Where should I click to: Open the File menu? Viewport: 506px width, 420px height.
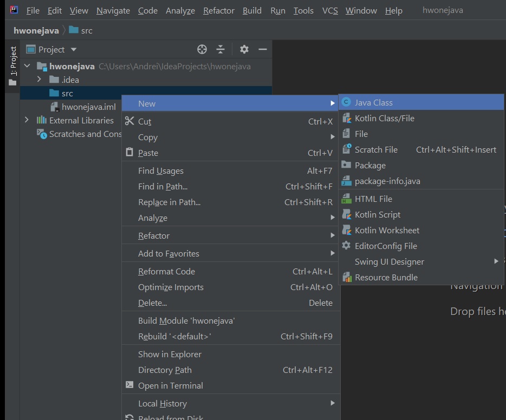pos(33,11)
